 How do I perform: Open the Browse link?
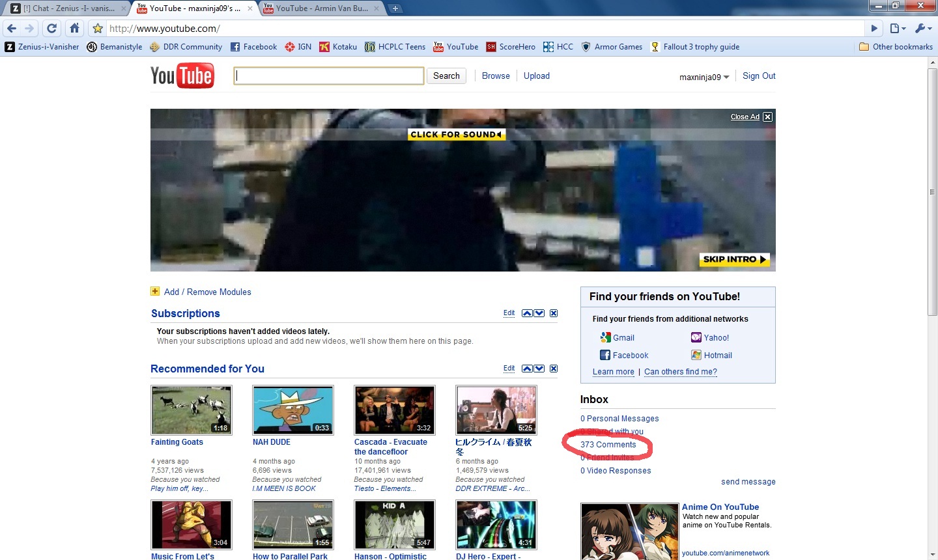(x=496, y=76)
